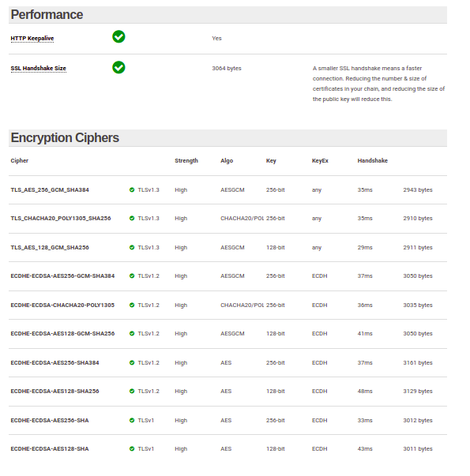
Task: Click the green check icon beside SSL Handshake Size
Action: pyautogui.click(x=118, y=67)
